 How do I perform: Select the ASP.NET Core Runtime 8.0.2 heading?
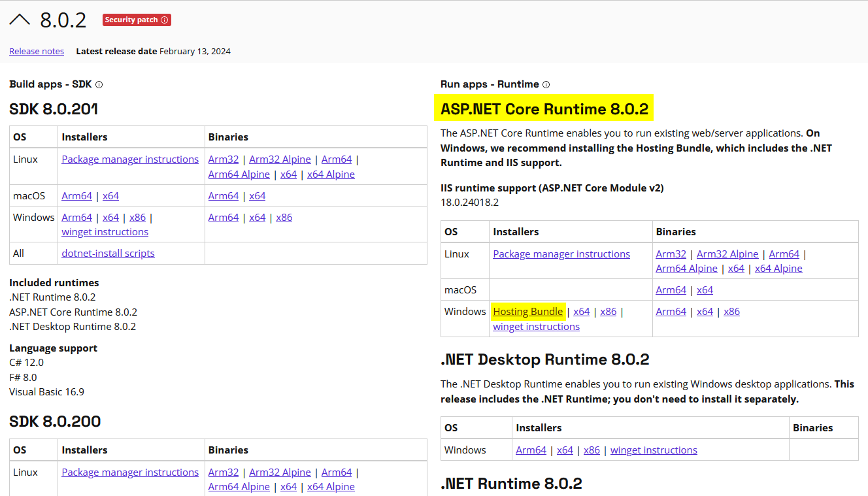[544, 108]
